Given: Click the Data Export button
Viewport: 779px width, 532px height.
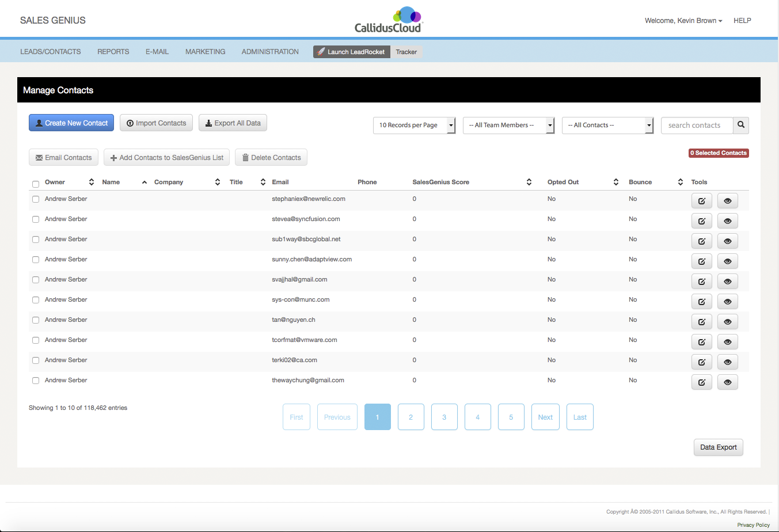Looking at the screenshot, I should click(718, 447).
